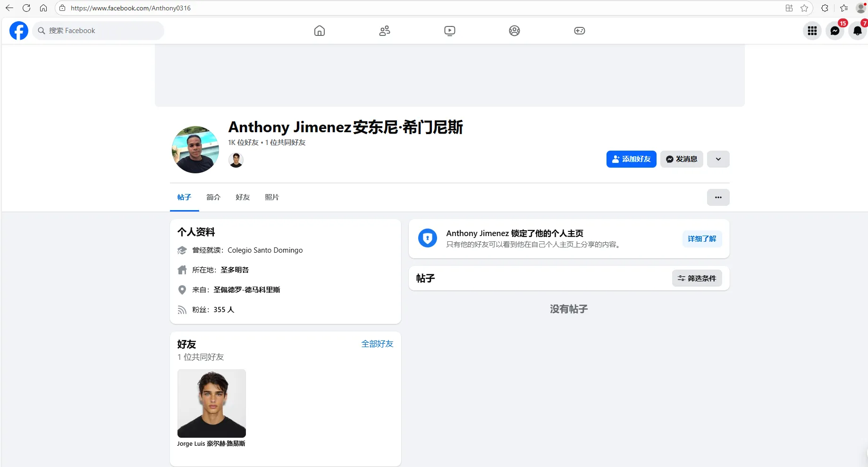Expand the chevron next to 发消息
The image size is (868, 467).
coord(718,159)
